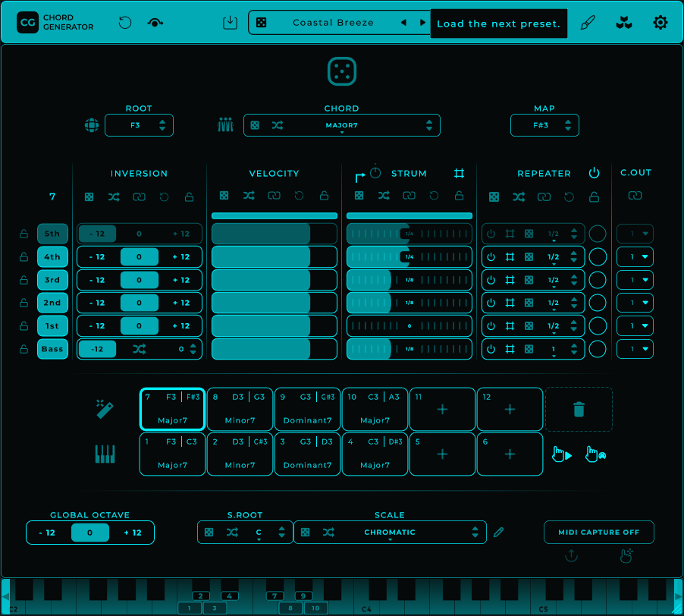This screenshot has width=684, height=616.
Task: Adjust the 3rd row strum slider
Action: pos(409,280)
